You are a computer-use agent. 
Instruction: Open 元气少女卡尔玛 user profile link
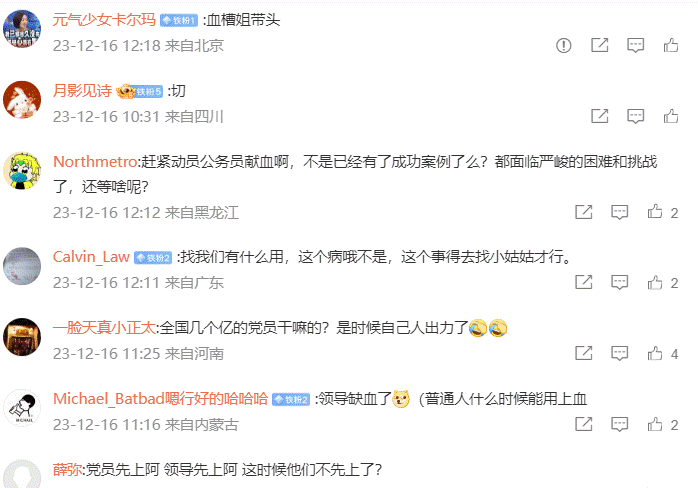tap(104, 20)
